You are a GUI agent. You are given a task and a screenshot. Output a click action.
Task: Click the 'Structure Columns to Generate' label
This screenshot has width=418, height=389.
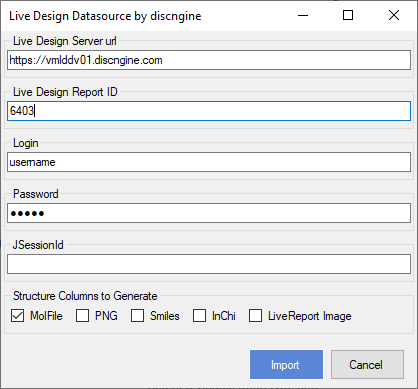(85, 296)
